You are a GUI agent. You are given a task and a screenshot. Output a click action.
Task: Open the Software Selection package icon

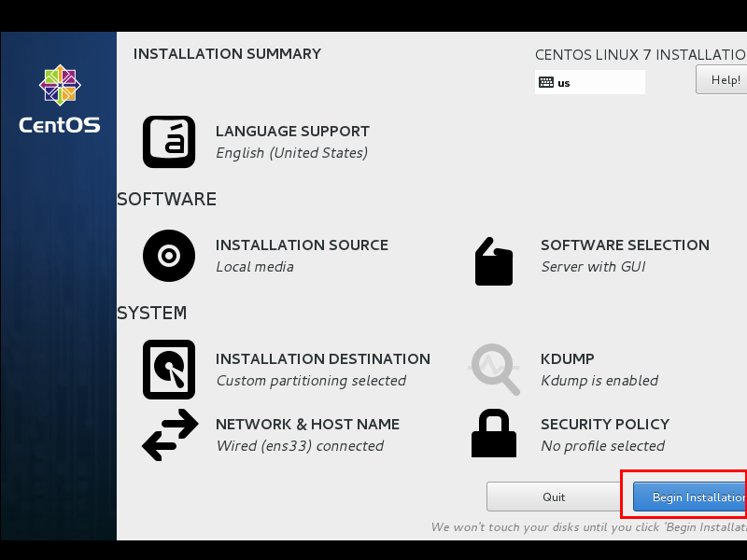pyautogui.click(x=494, y=261)
